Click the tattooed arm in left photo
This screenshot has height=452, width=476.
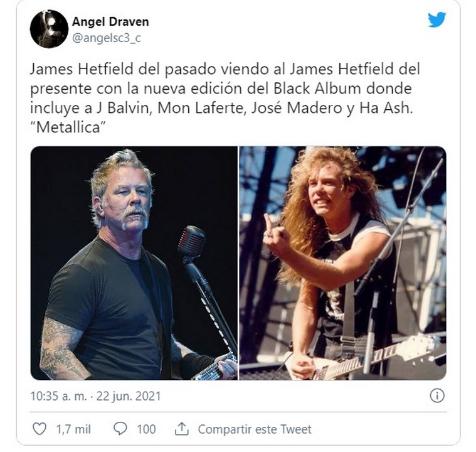61,348
